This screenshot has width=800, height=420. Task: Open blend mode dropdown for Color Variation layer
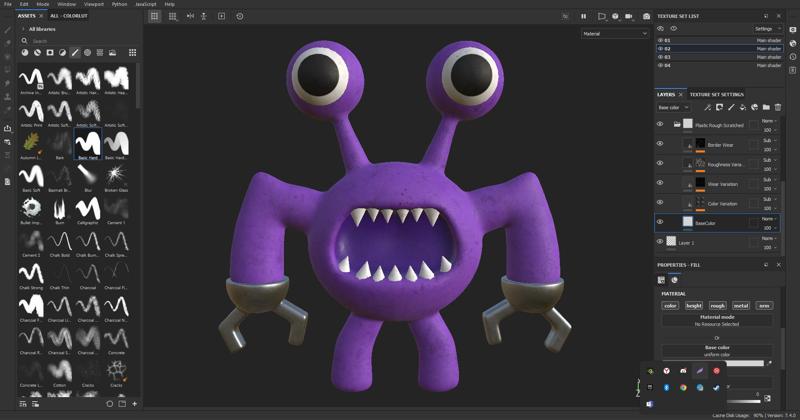tap(769, 199)
